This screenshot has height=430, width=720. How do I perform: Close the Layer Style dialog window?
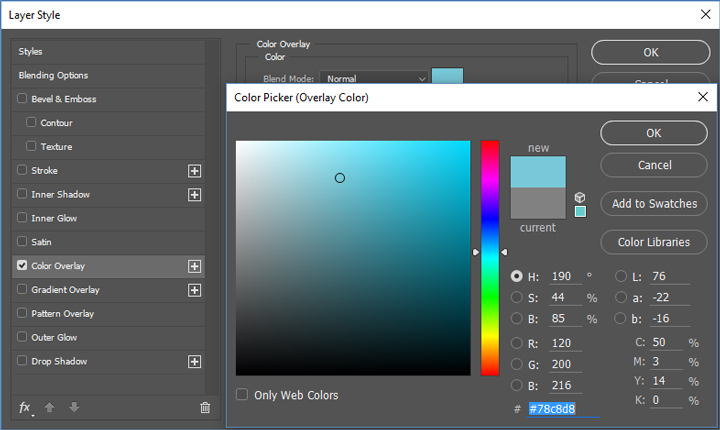tap(706, 14)
